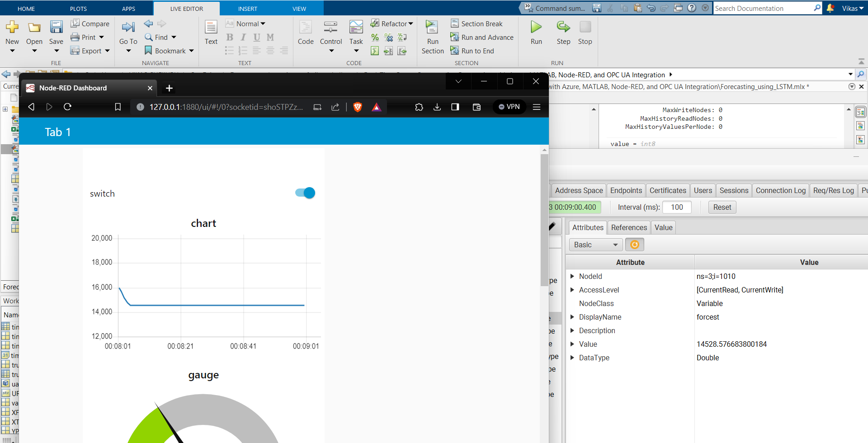Click Run to End
Image resolution: width=868 pixels, height=443 pixels.
(x=472, y=51)
